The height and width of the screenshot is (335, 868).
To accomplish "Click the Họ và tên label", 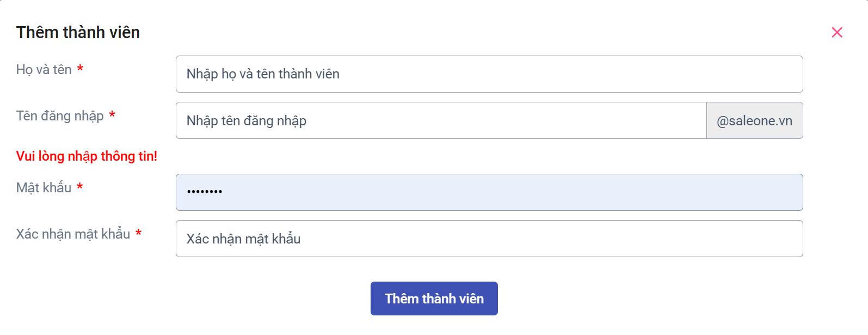I will tap(44, 70).
